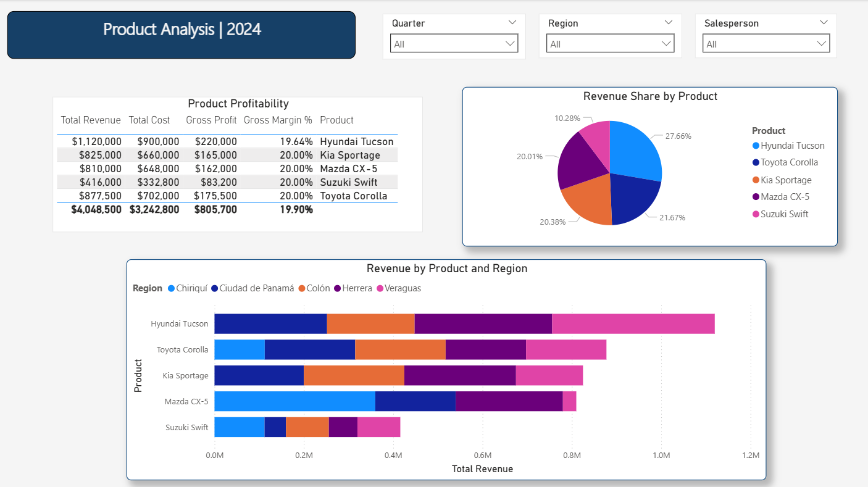Click Hyundai Tucson legend swatch in pie chart
The image size is (868, 487).
coord(756,146)
